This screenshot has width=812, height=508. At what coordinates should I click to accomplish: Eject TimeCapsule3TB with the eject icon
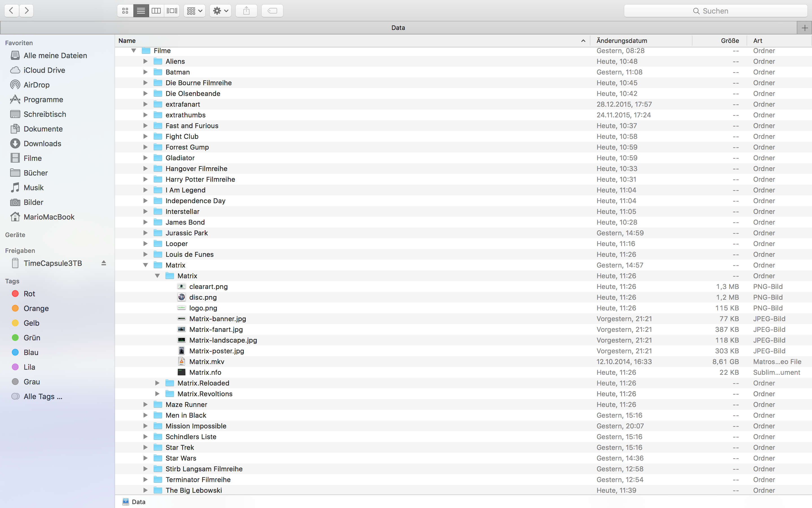tap(104, 263)
